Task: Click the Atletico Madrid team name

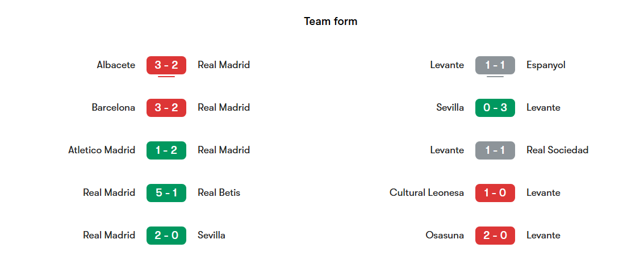Action: click(102, 150)
